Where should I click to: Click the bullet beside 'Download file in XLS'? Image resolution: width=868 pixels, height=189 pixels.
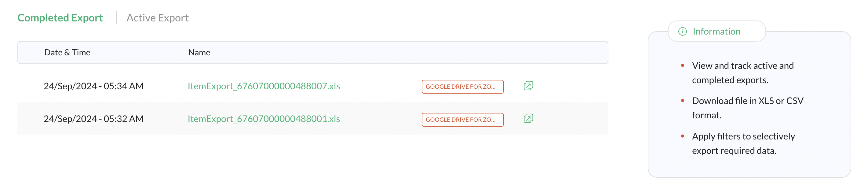(x=682, y=101)
